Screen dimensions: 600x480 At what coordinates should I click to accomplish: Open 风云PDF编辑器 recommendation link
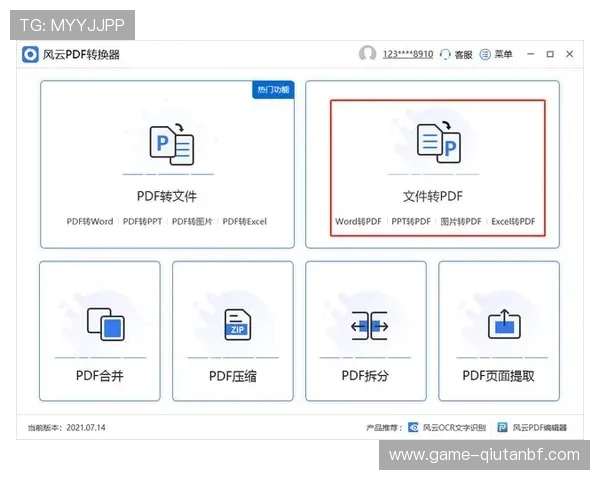tap(540, 428)
